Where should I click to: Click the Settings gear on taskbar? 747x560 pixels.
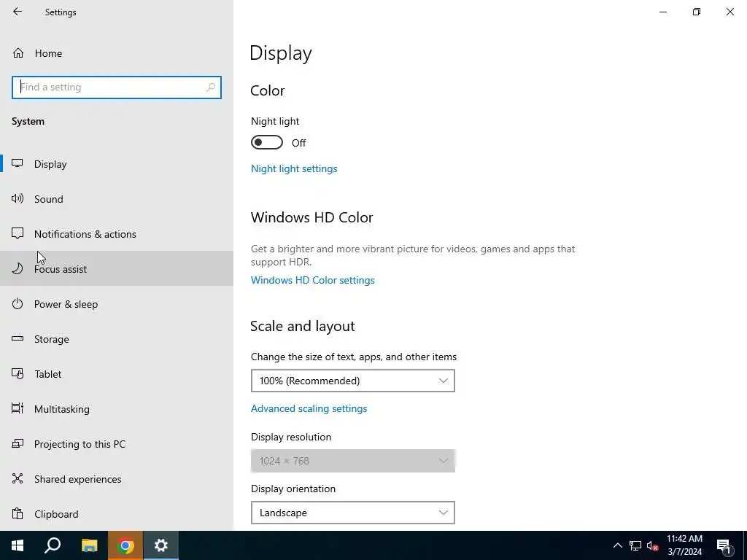click(x=161, y=545)
